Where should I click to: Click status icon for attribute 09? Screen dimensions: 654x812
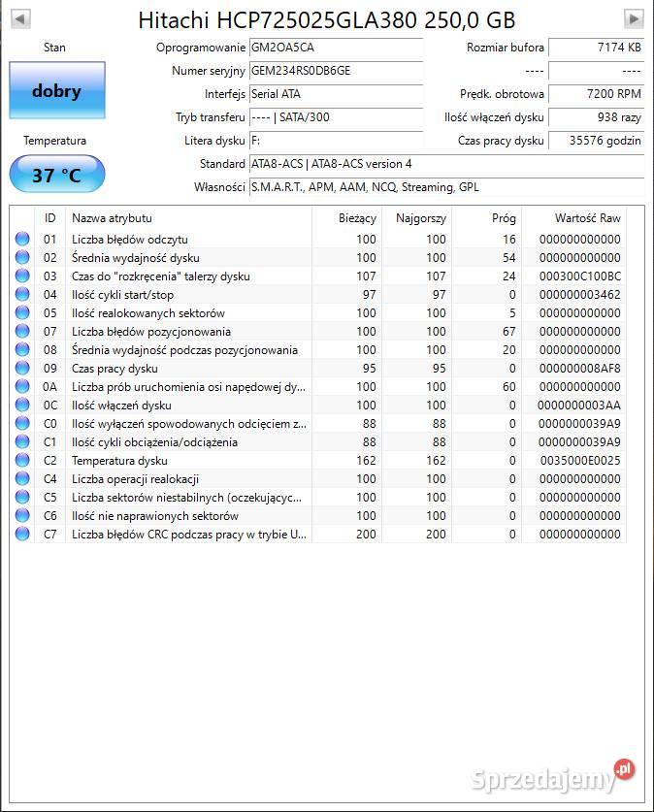(x=22, y=368)
